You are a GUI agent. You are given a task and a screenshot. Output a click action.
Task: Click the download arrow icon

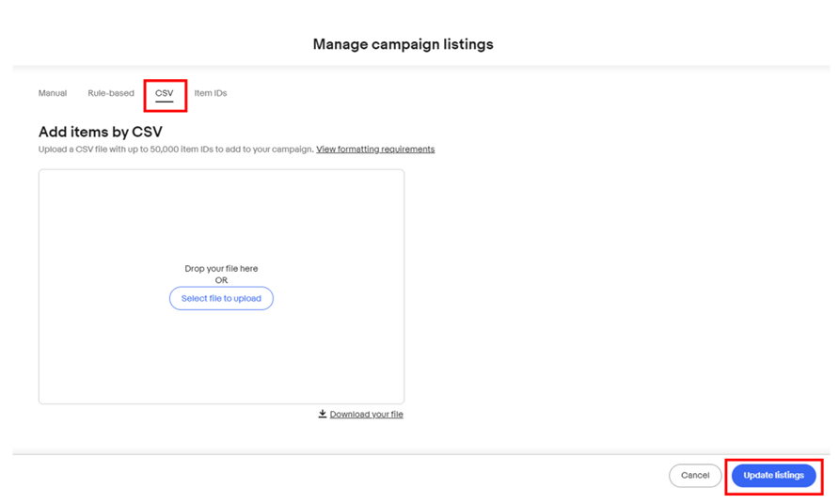point(322,414)
